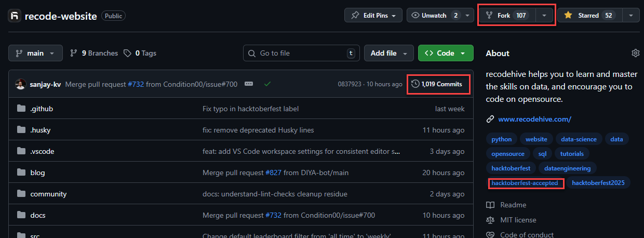View the 0 Tags link

point(140,53)
